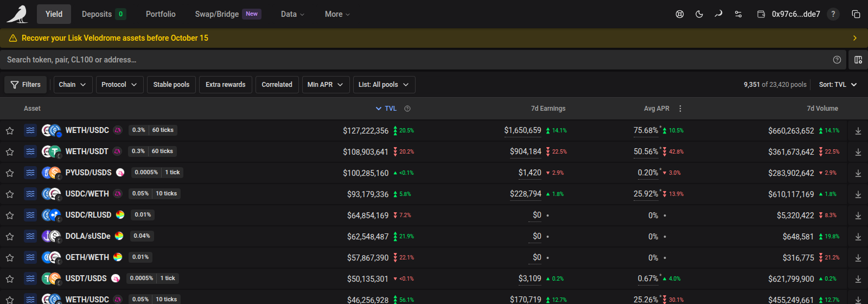Open the Avg APR three-dot menu
The height and width of the screenshot is (304, 868).
coord(680,109)
